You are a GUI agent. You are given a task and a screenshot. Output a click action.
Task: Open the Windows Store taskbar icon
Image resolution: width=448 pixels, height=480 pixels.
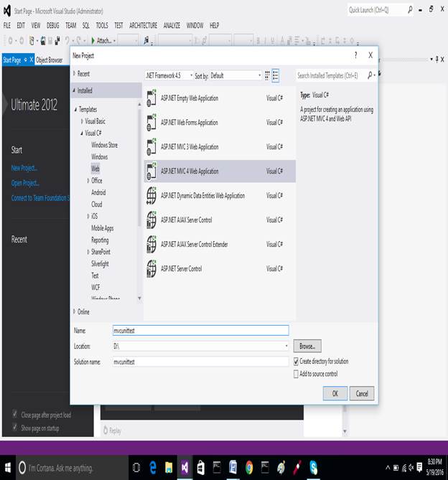pyautogui.click(x=200, y=468)
